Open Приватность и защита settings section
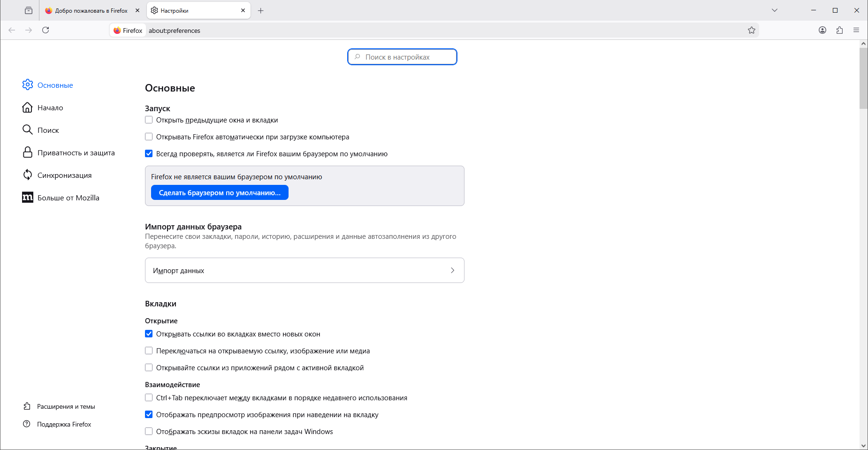Image resolution: width=868 pixels, height=450 pixels. tap(76, 153)
